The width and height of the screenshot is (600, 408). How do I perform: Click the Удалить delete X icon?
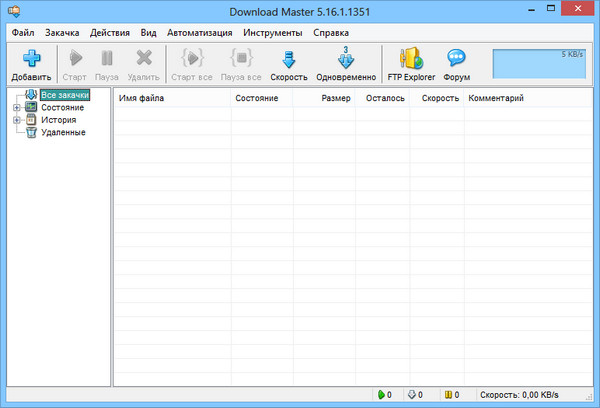[143, 59]
